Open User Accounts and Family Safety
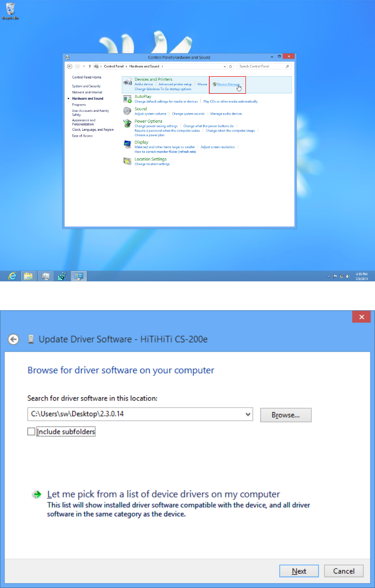Screen dimensions: 375x588 (x=90, y=112)
